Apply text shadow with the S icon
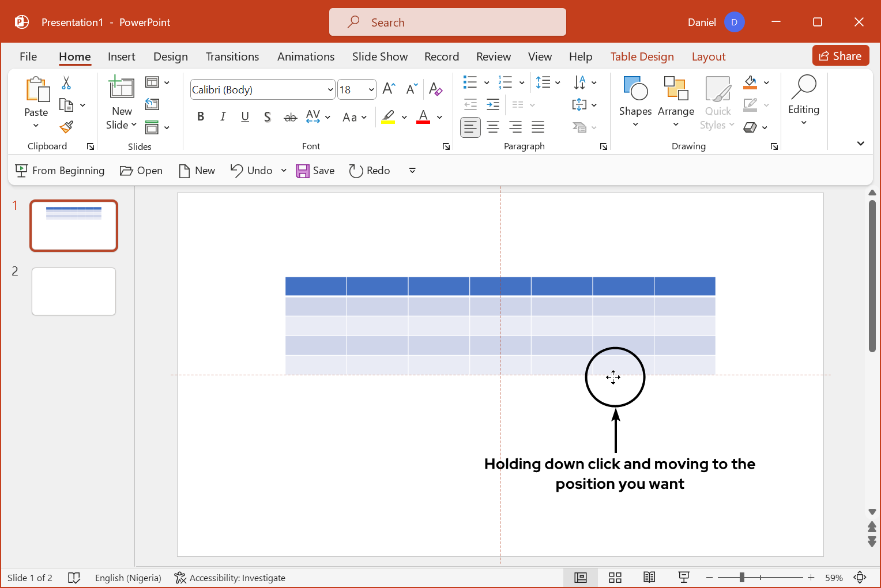This screenshot has height=588, width=881. tap(267, 117)
